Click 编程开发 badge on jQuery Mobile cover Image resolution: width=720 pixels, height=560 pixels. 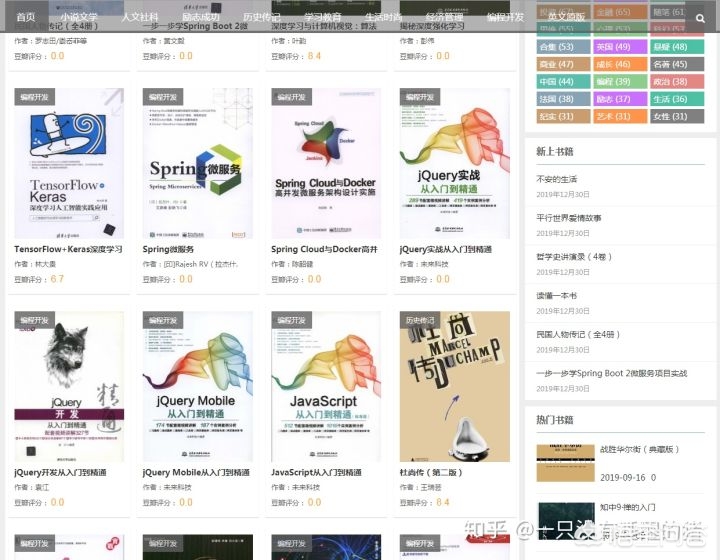click(163, 320)
